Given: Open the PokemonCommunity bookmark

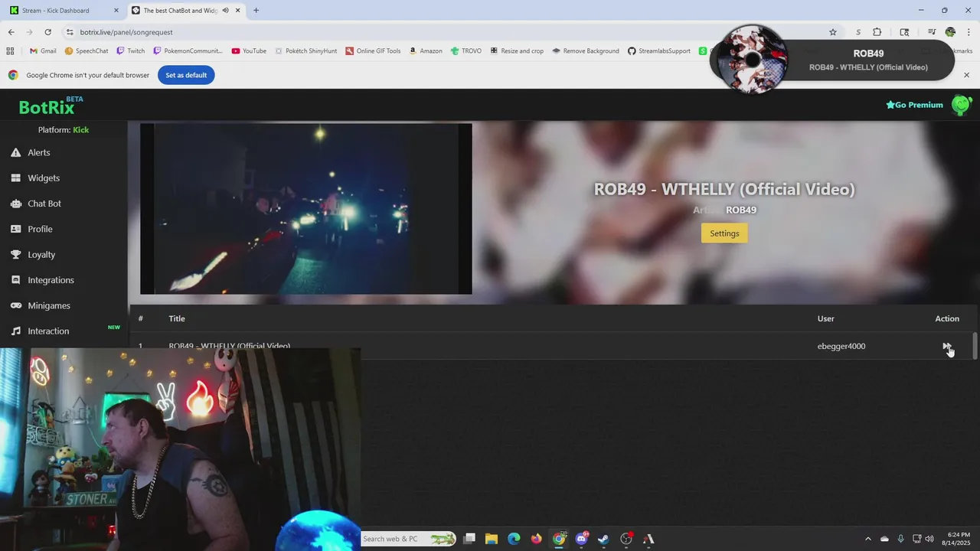Looking at the screenshot, I should (x=188, y=51).
